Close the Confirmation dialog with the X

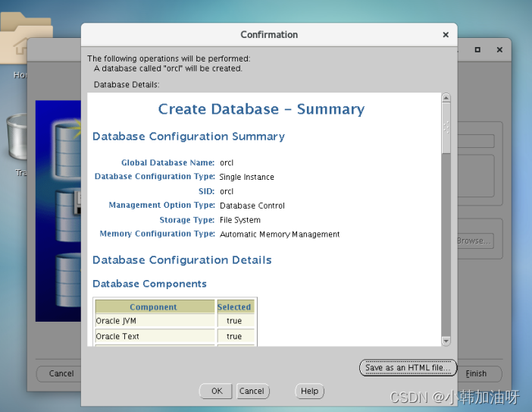click(x=446, y=35)
